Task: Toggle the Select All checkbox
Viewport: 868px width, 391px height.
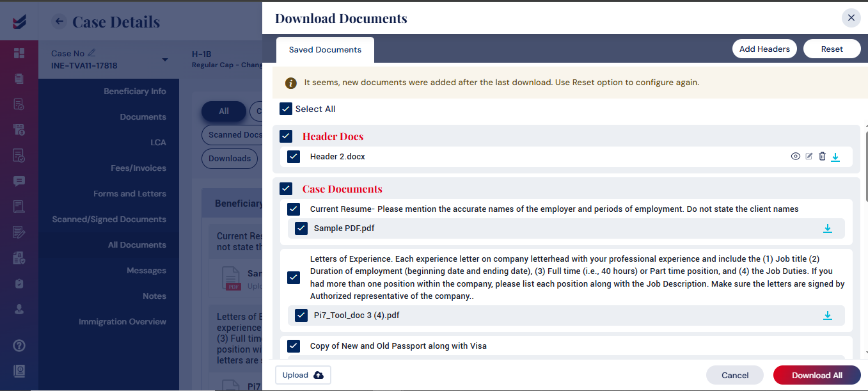Action: [x=286, y=109]
